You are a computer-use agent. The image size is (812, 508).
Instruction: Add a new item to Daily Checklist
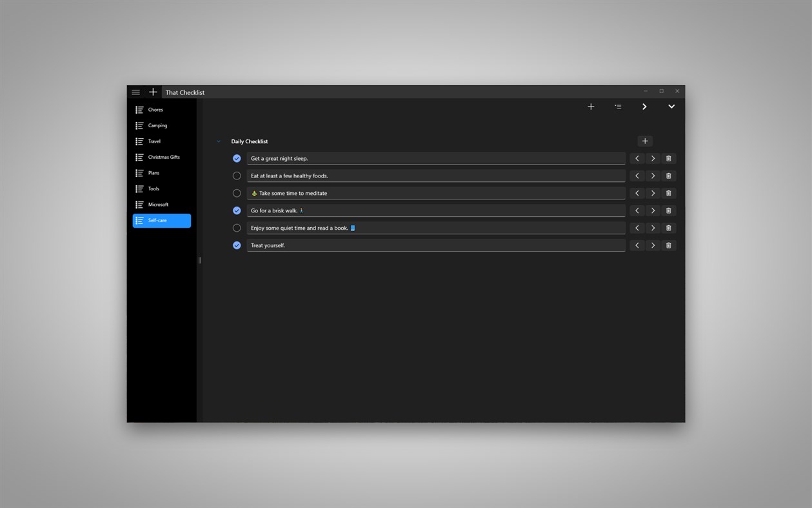(x=645, y=141)
